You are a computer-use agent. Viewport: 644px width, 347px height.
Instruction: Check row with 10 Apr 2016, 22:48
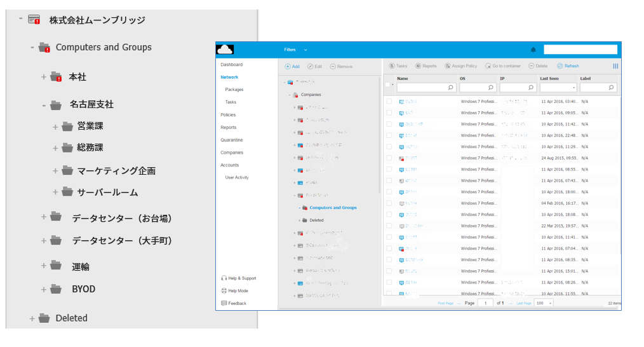click(389, 135)
